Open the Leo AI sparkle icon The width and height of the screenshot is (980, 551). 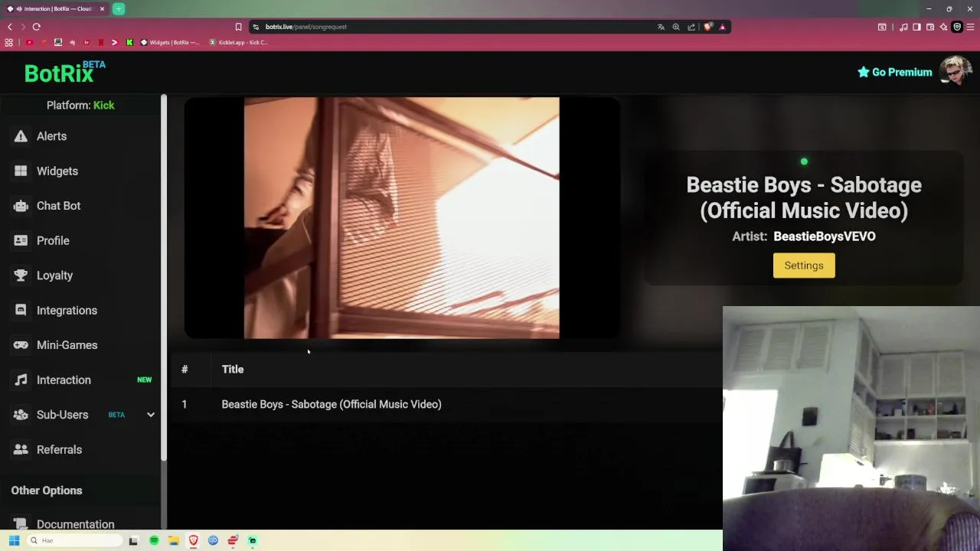point(943,27)
